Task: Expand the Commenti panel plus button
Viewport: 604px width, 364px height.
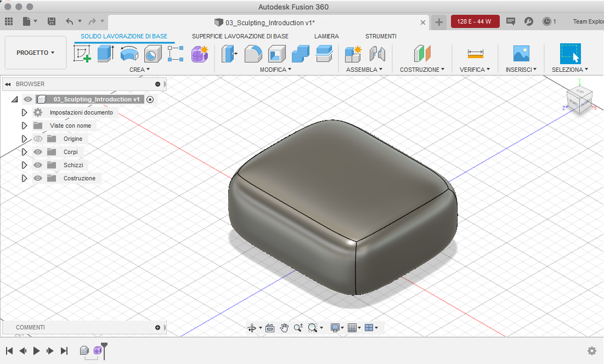Action: (157, 327)
